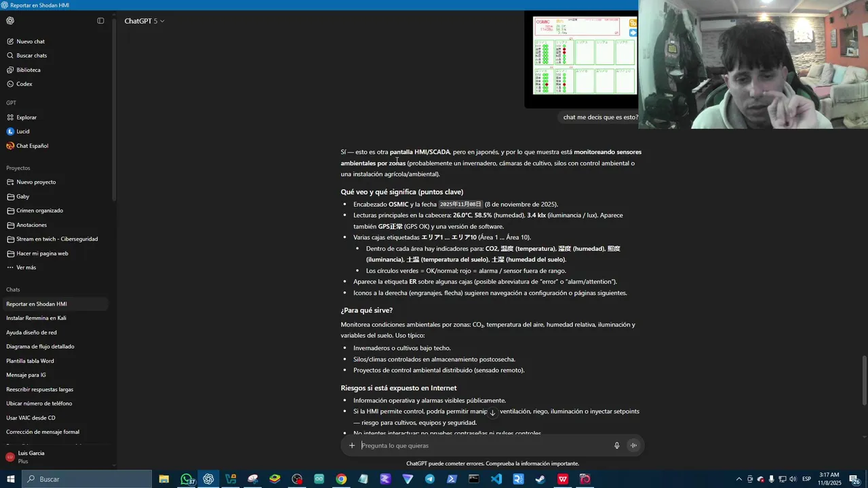Image resolution: width=868 pixels, height=488 pixels.
Task: Open Proton VPN from the taskbar
Action: 408,479
